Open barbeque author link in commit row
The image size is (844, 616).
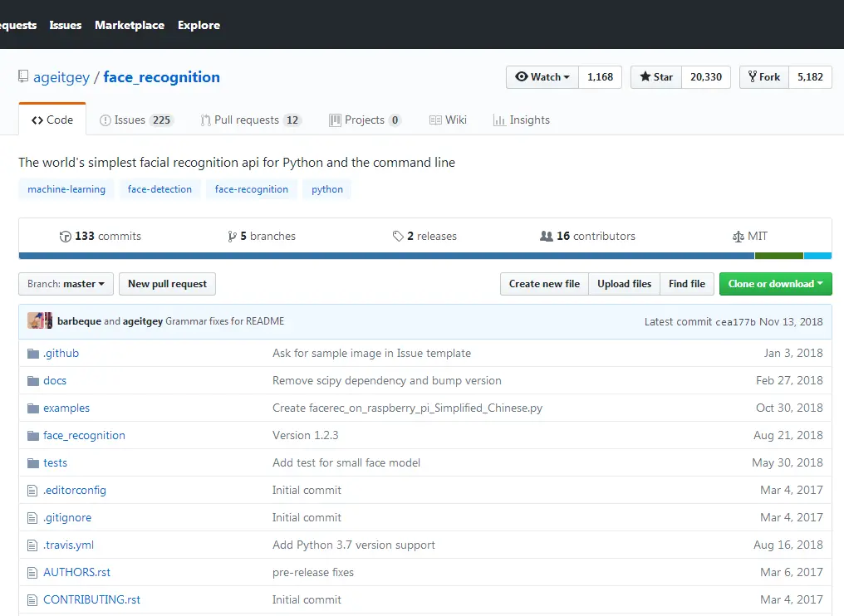79,321
